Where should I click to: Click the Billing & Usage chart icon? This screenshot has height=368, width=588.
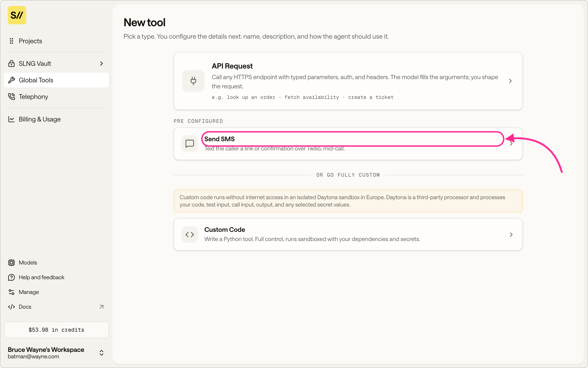point(11,119)
